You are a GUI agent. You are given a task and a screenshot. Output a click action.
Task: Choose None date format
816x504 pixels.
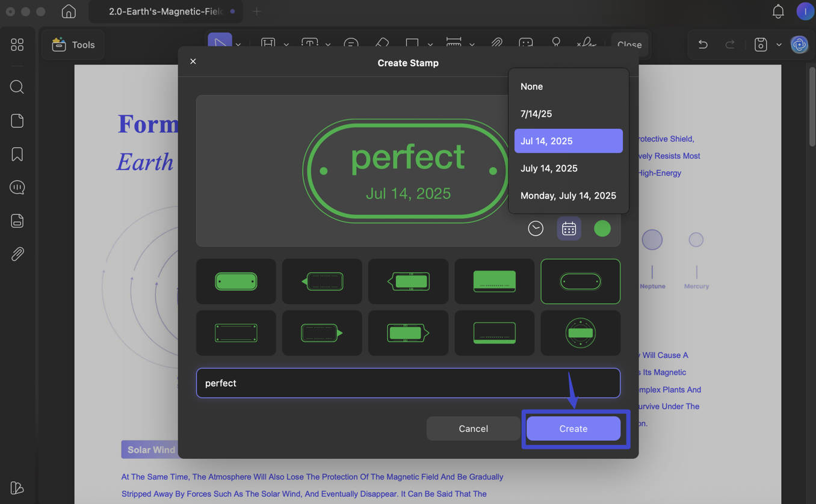(569, 87)
